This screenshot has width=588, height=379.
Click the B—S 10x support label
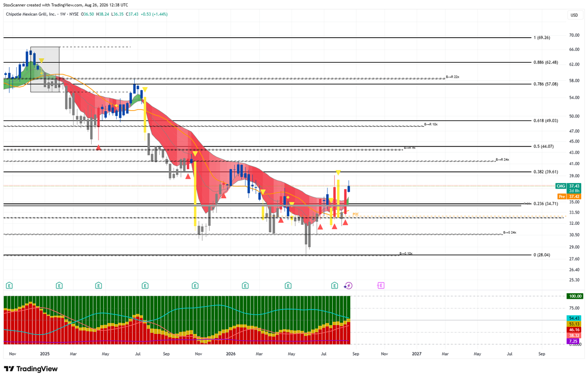406,254
